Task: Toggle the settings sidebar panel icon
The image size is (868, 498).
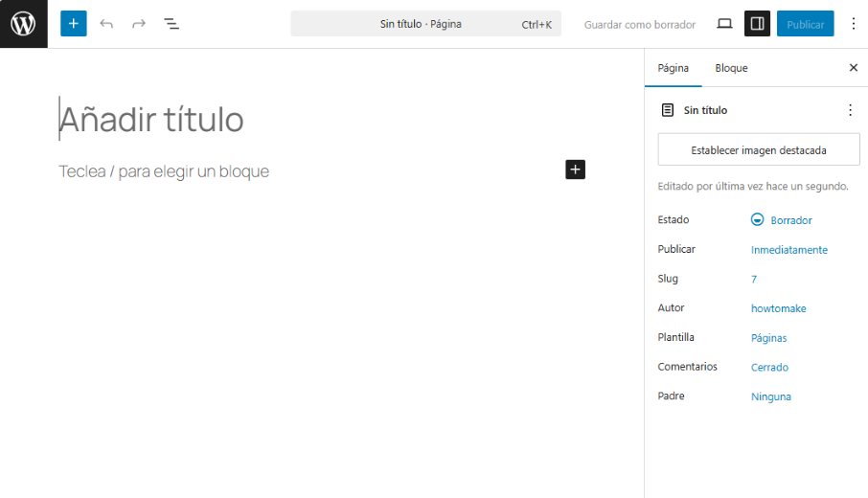Action: click(x=757, y=24)
